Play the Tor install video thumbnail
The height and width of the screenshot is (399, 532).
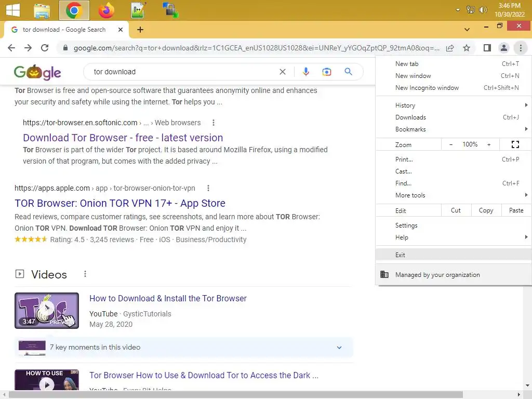46,311
